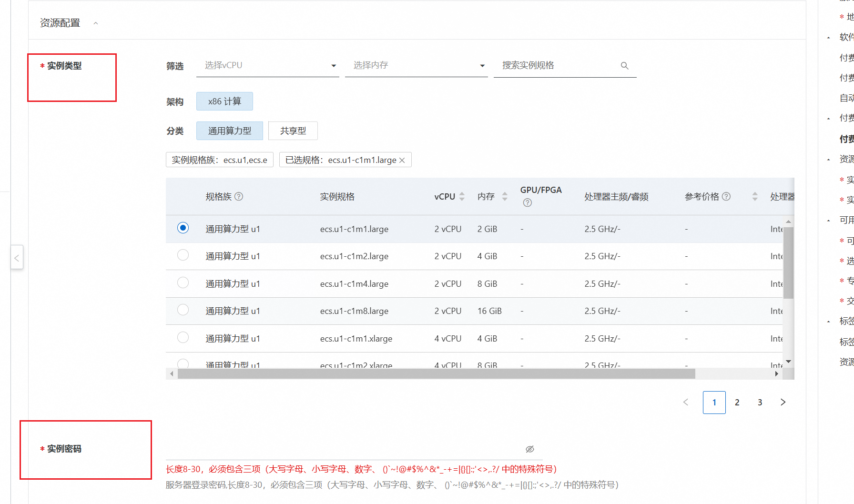The width and height of the screenshot is (854, 504).
Task: Click the instance password input field
Action: [334, 449]
